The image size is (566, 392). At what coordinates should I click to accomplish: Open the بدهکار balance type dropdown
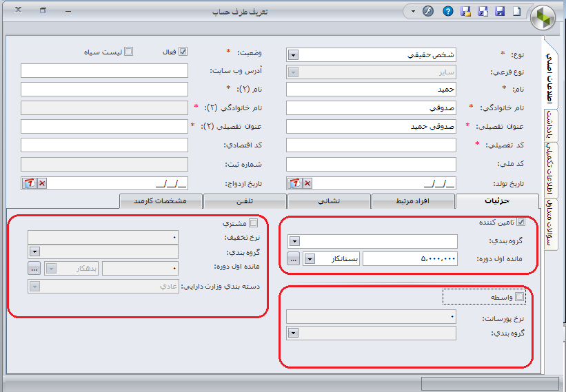[51, 268]
